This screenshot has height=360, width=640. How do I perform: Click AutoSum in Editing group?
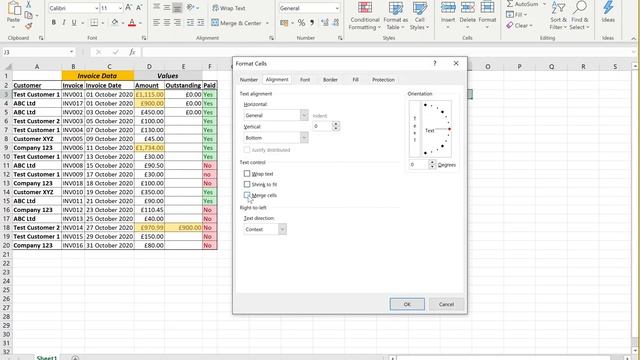coord(522,4)
